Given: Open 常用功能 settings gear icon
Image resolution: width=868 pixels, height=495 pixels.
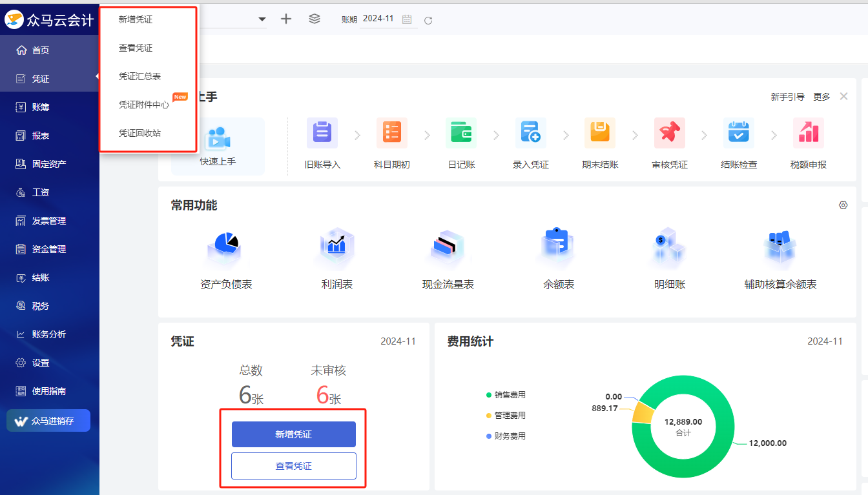Looking at the screenshot, I should tap(843, 205).
